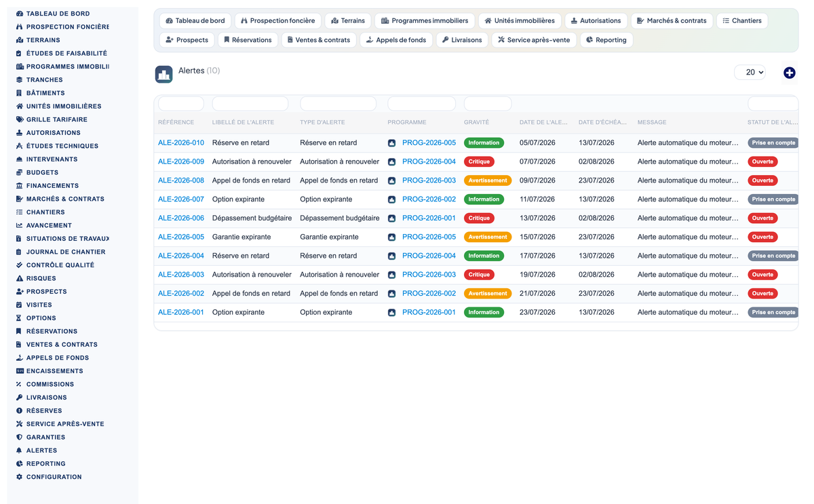814x504 pixels.
Task: Switch to the Chantiers top tab
Action: pos(742,21)
